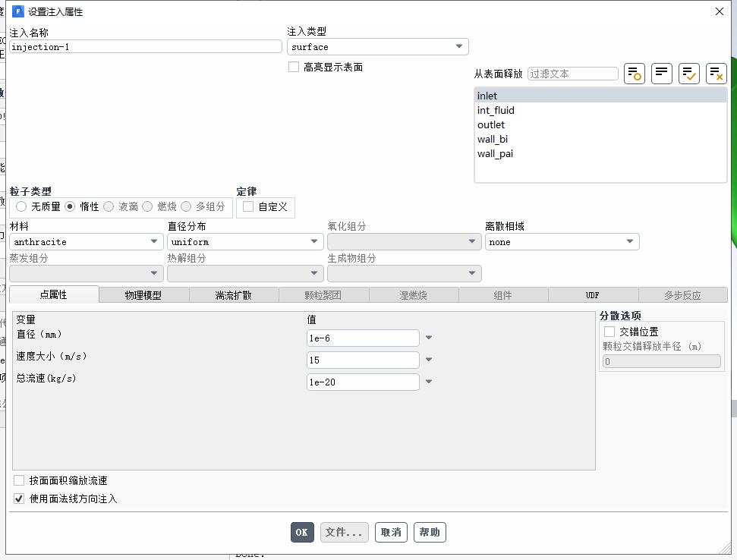Switch to the 湍流扩散 tab
The image size is (737, 560).
pos(234,295)
